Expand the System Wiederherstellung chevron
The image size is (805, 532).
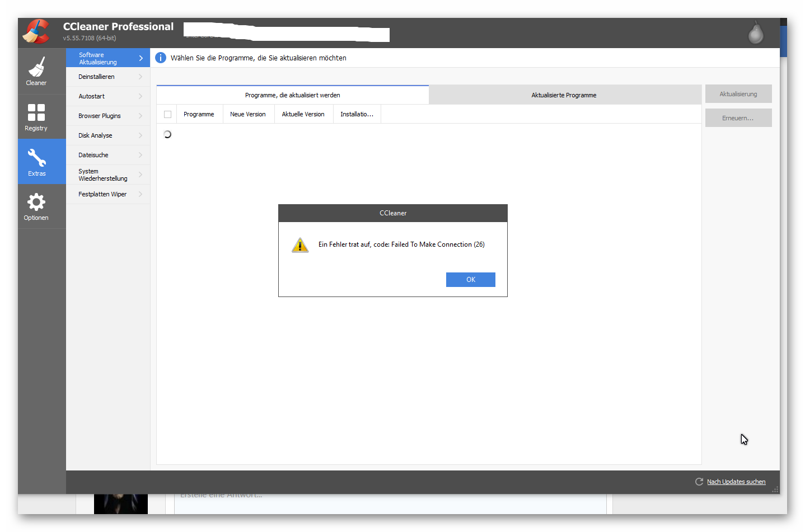(x=141, y=175)
